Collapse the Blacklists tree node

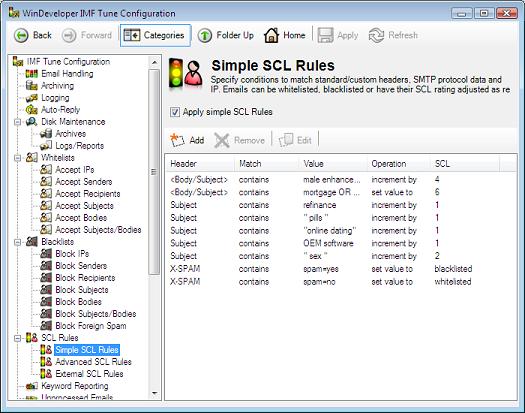pos(17,242)
